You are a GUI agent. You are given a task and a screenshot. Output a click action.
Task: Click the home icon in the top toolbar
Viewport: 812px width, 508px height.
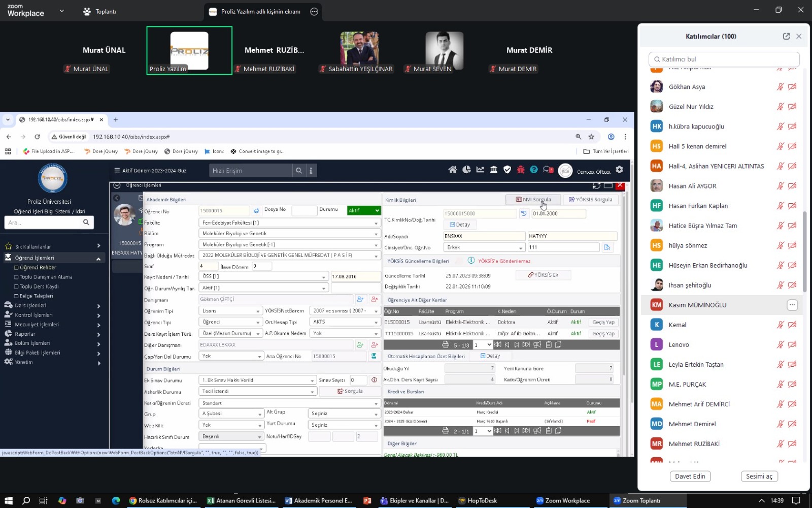click(452, 170)
